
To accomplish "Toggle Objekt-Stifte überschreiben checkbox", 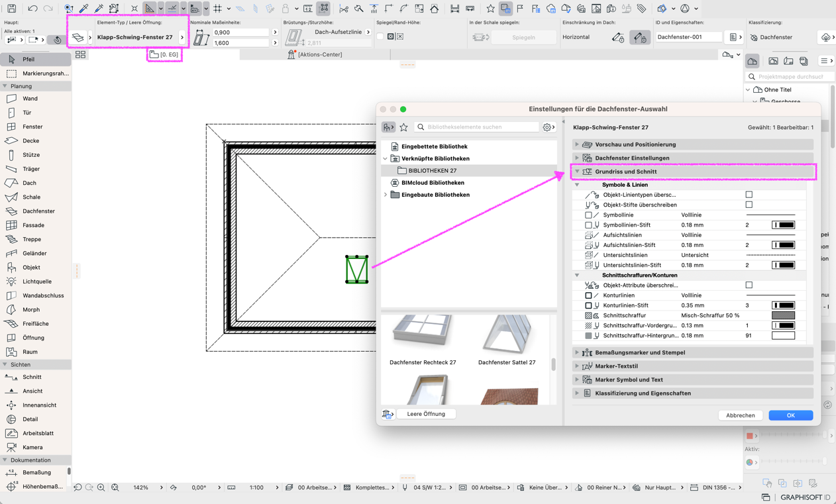I will (749, 205).
